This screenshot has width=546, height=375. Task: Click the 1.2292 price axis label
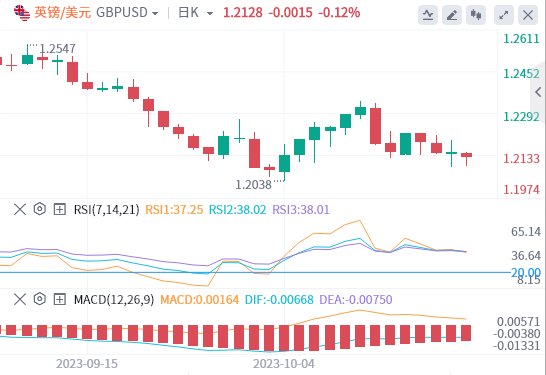click(521, 117)
